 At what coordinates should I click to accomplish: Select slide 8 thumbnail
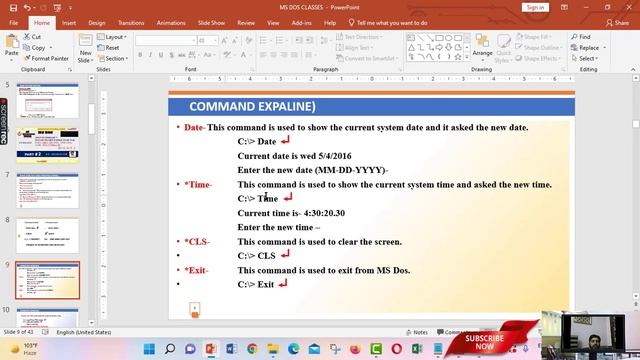48,236
